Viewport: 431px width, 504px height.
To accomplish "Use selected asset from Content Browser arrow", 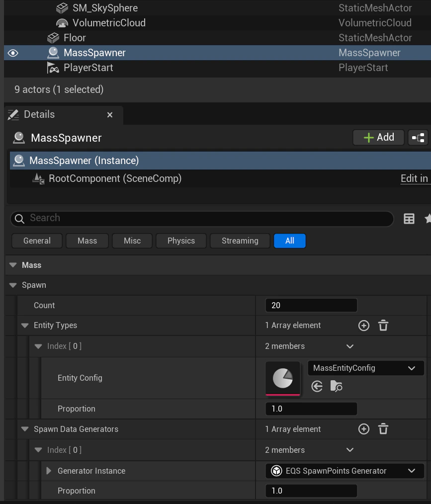I will pos(317,386).
